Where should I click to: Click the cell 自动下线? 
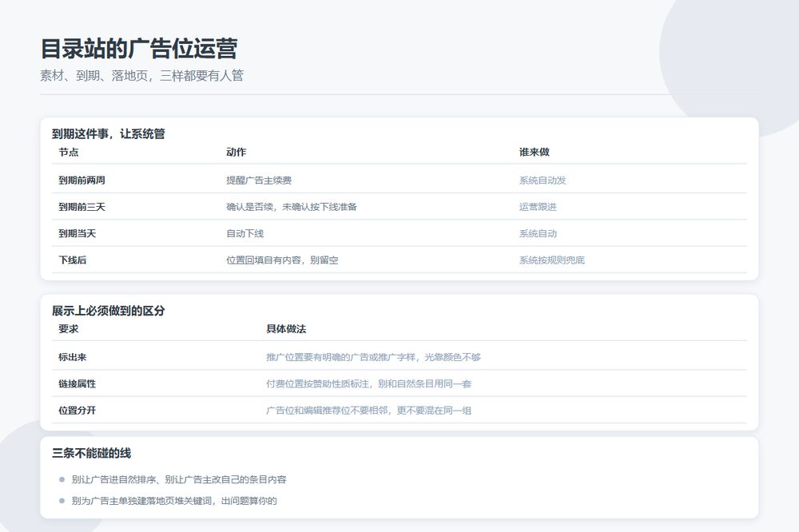245,233
